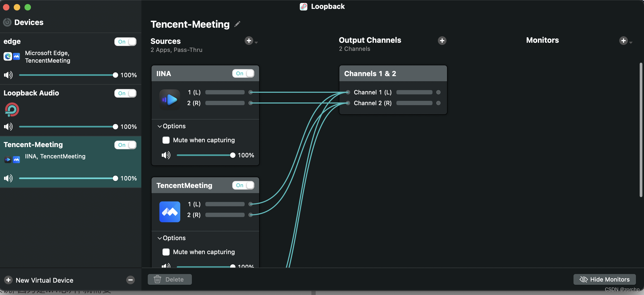The image size is (644, 295).
Task: Click the Hide Monitors button
Action: click(604, 279)
